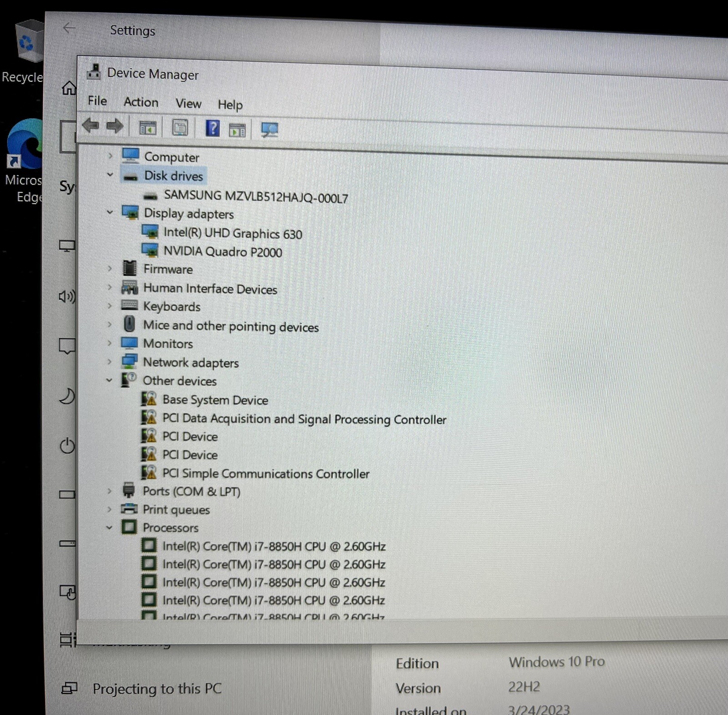Select the Monitors tree node label

coord(168,343)
